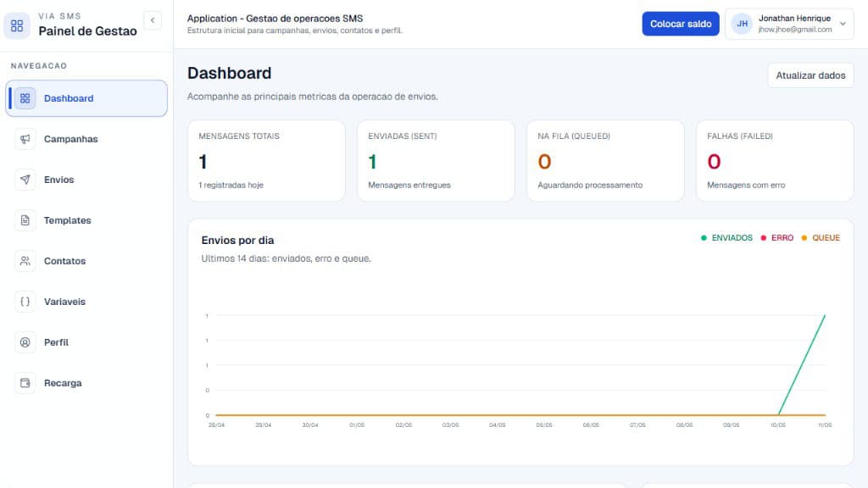Click the Painel de Gestao title
This screenshot has height=488, width=868.
click(87, 31)
